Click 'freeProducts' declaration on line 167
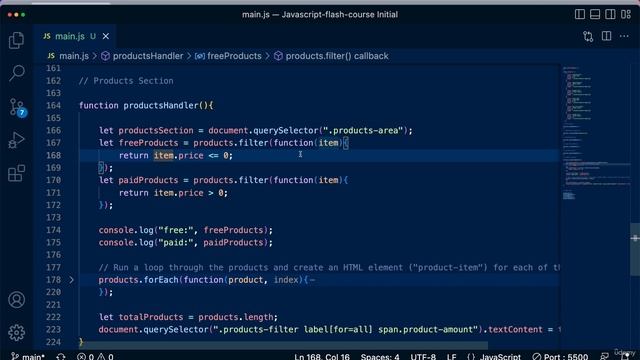The width and height of the screenshot is (640, 360). (x=149, y=143)
